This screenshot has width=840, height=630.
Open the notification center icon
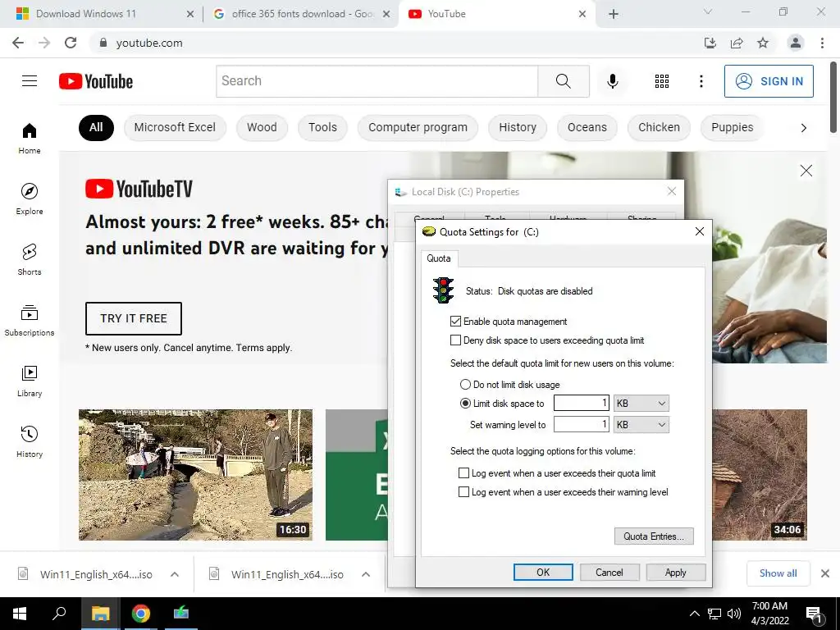pyautogui.click(x=815, y=614)
